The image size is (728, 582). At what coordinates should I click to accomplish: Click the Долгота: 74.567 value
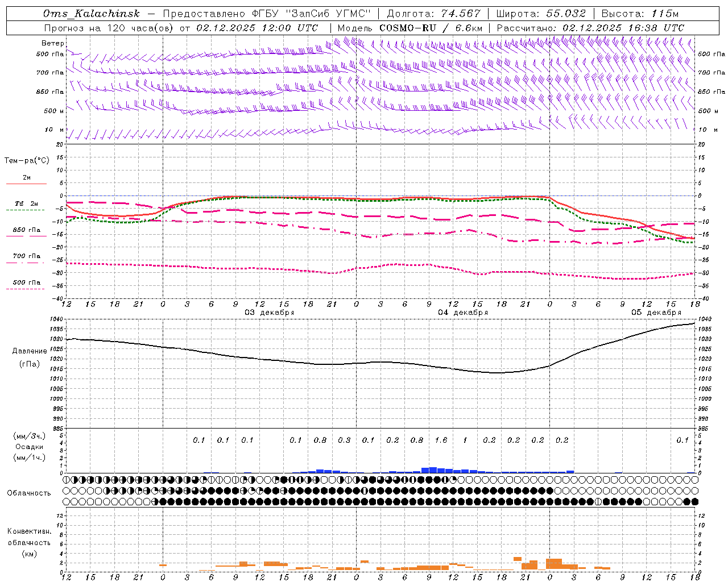(434, 14)
